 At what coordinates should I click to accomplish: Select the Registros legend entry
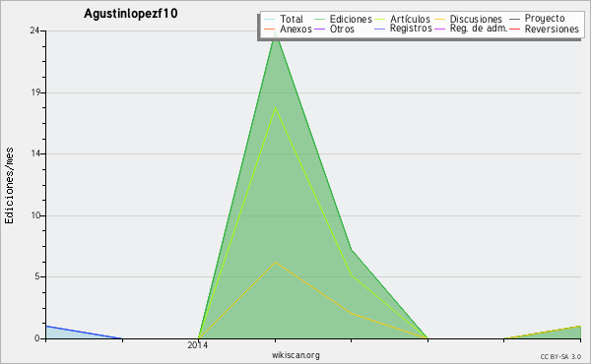(411, 29)
